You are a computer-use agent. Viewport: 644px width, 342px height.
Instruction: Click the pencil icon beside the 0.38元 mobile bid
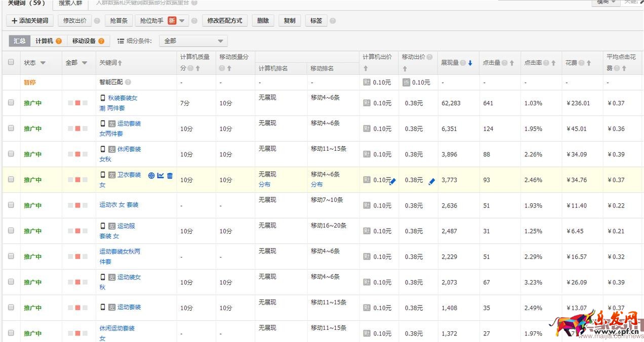[431, 181]
